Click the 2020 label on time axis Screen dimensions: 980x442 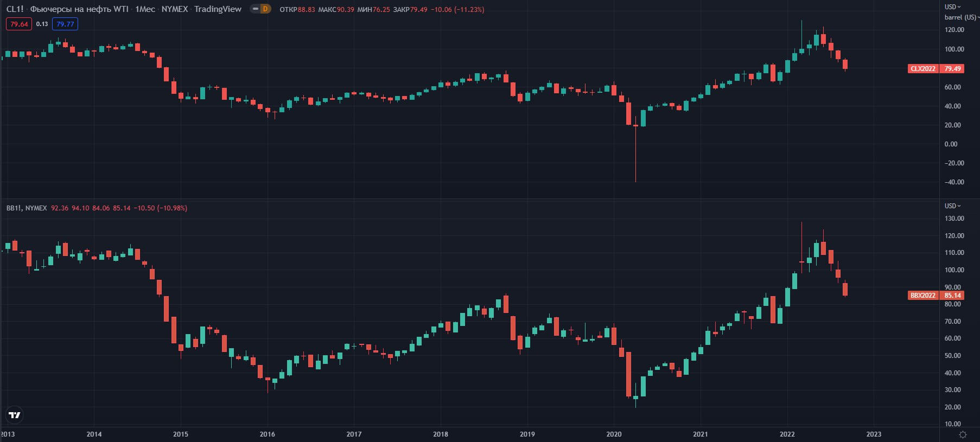(x=614, y=434)
